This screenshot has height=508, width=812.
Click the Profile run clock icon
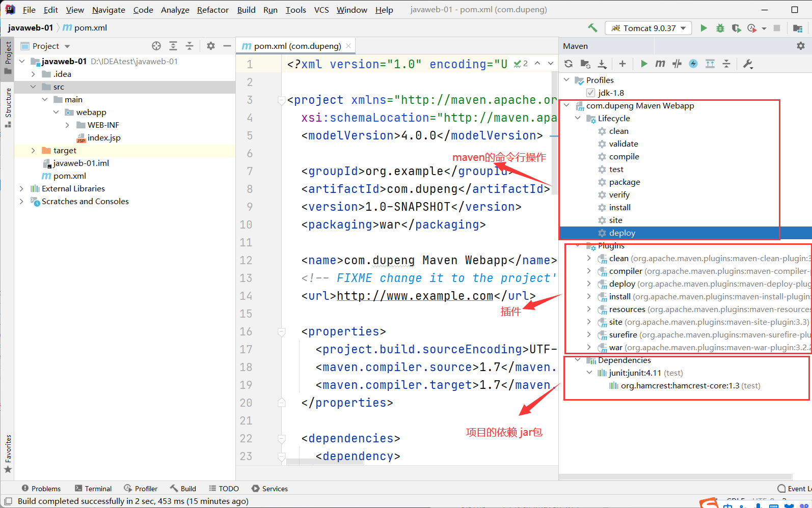pos(752,28)
